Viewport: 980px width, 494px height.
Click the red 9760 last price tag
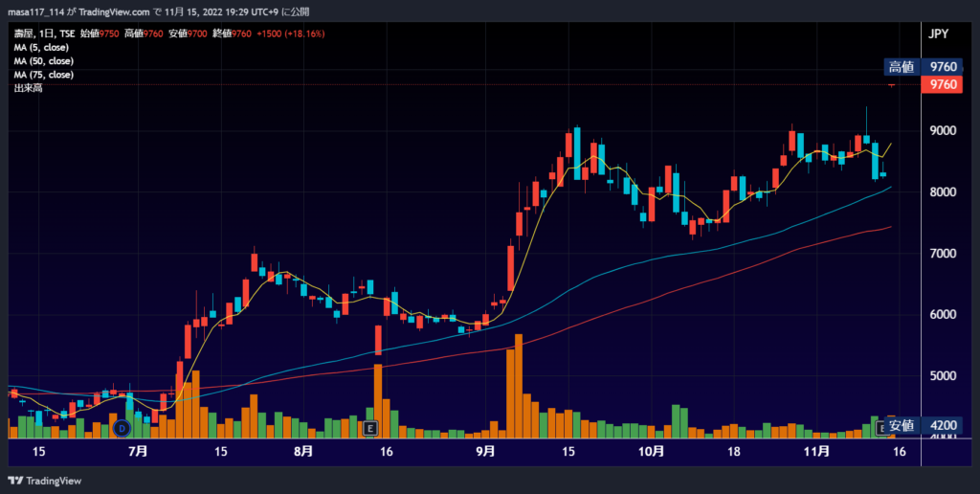pos(942,84)
